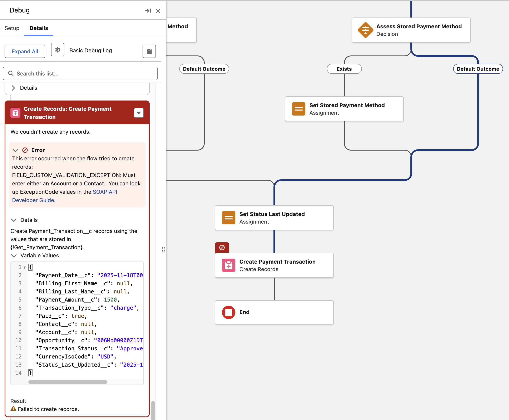Collapse the Variable Values section

[x=14, y=255]
